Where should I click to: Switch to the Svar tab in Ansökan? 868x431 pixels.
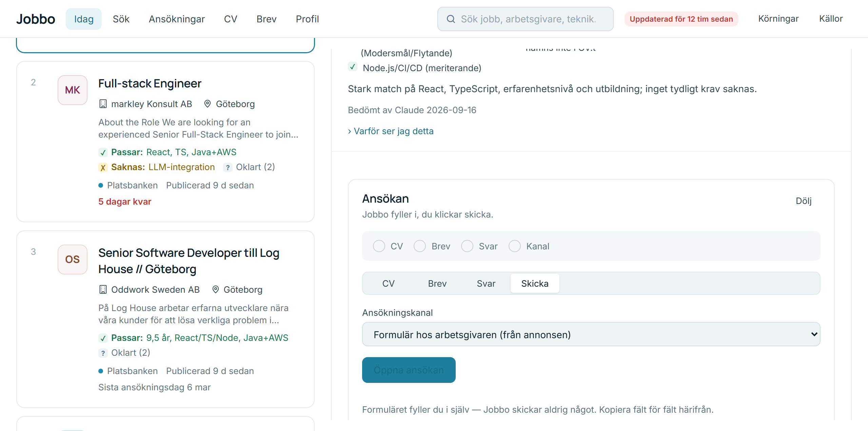[486, 284]
